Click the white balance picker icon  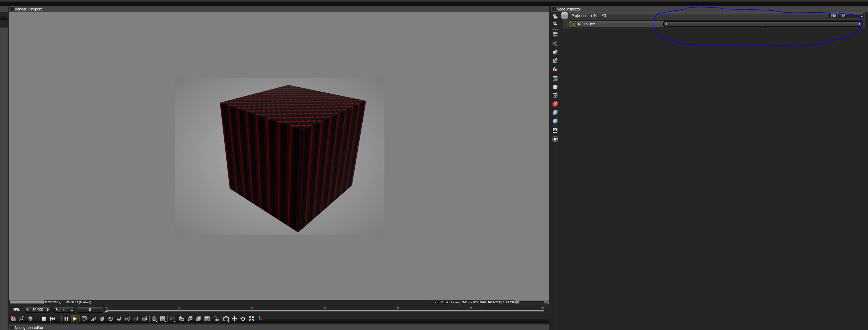102,318
